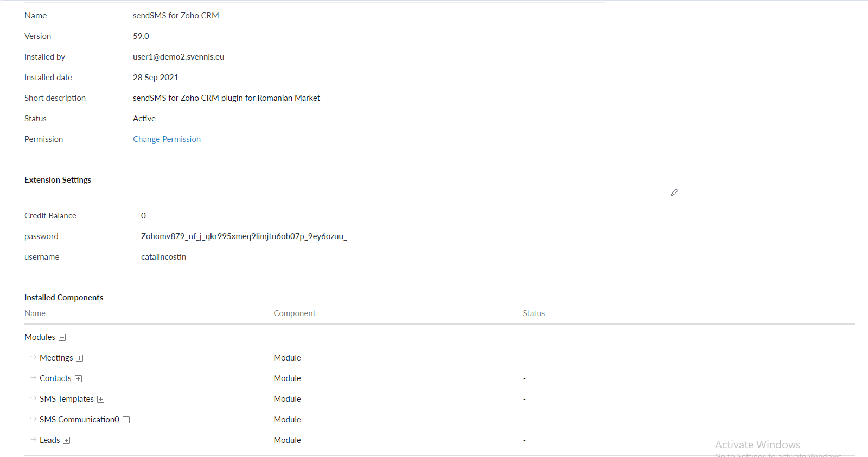
Task: Expand the Leads module row
Action: point(67,440)
